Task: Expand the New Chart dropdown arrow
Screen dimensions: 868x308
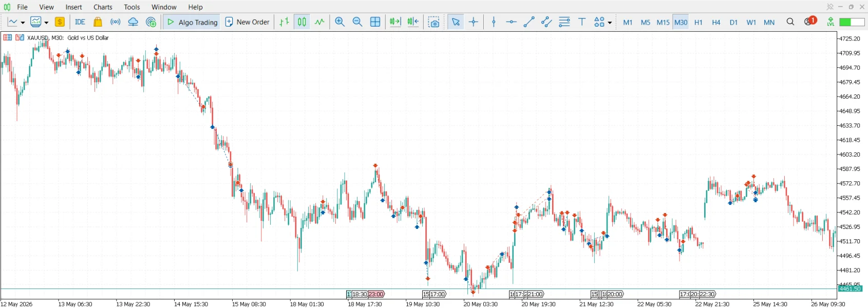Action: click(23, 23)
